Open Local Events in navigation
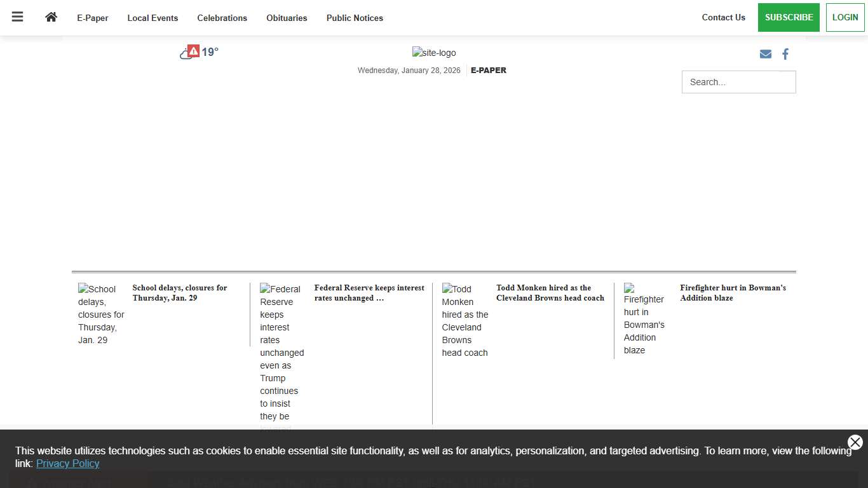 click(x=153, y=18)
